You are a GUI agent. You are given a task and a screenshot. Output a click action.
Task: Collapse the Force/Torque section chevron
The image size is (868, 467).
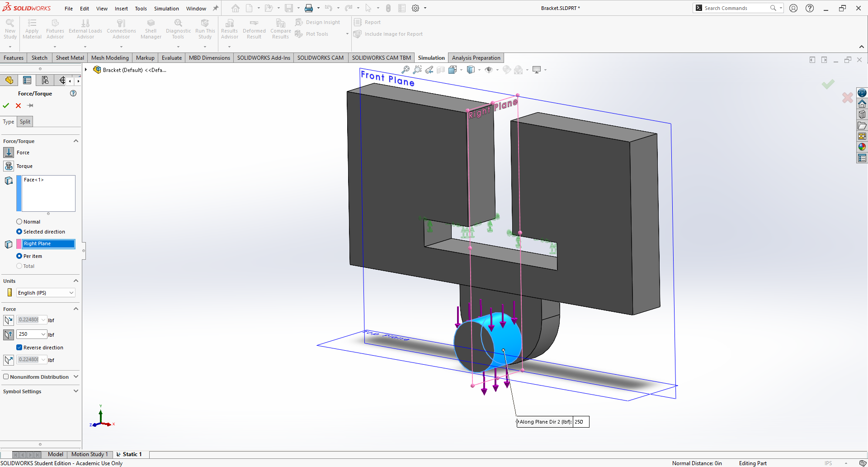[76, 141]
